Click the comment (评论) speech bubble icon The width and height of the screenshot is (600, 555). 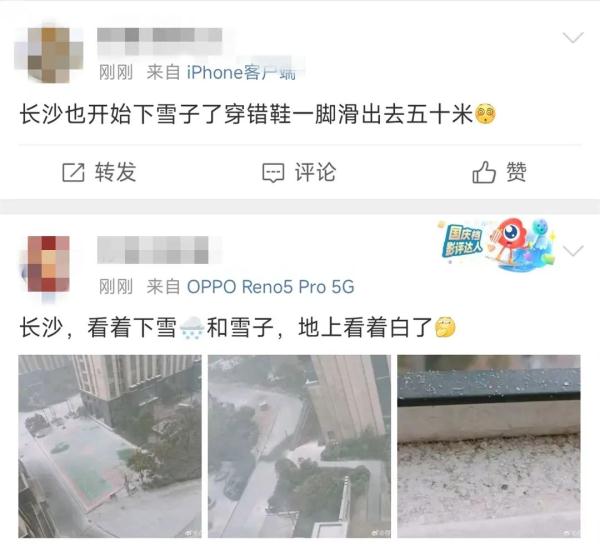pyautogui.click(x=273, y=173)
